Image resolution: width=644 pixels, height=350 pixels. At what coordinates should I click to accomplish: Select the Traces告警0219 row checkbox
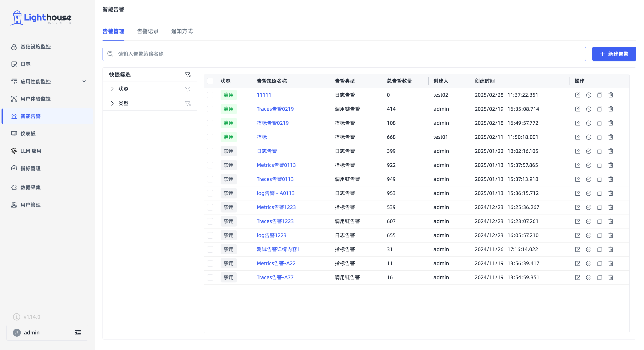pos(210,109)
